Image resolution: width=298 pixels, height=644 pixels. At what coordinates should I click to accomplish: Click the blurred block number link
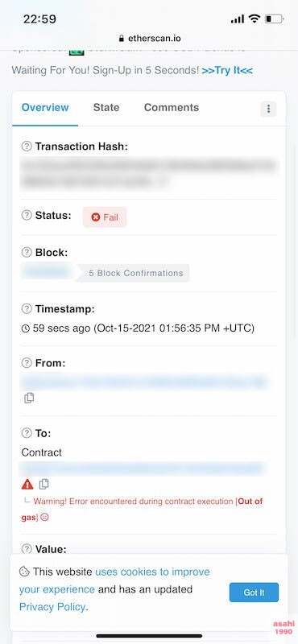click(x=46, y=272)
